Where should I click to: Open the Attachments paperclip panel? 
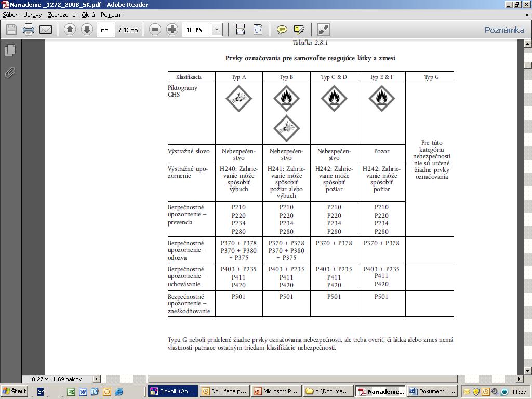point(10,72)
